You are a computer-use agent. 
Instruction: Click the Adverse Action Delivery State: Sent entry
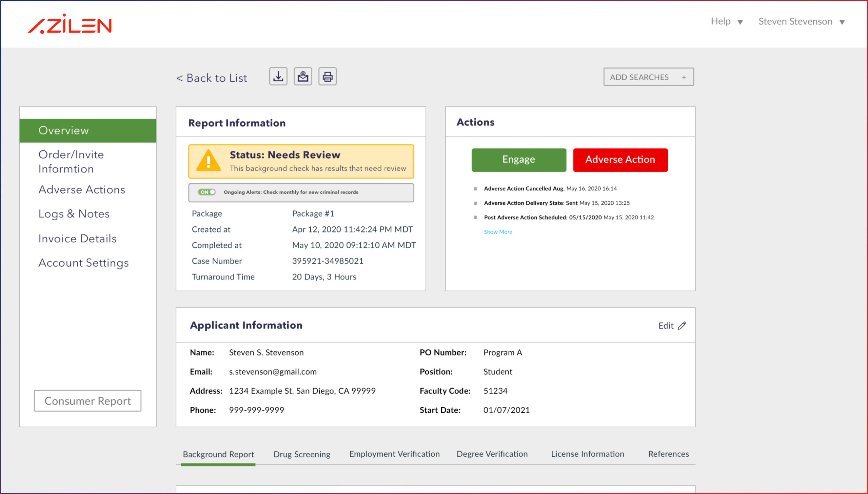(557, 203)
